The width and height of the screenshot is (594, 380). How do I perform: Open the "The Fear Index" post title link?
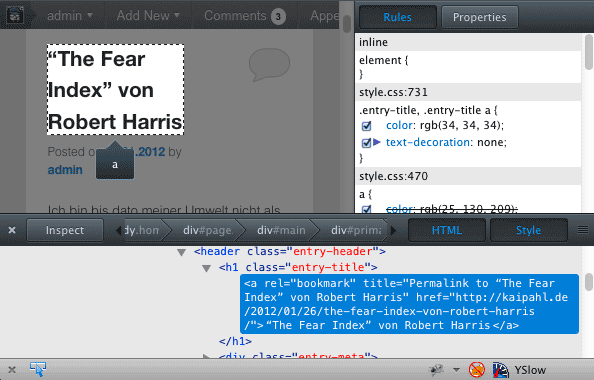click(x=115, y=90)
